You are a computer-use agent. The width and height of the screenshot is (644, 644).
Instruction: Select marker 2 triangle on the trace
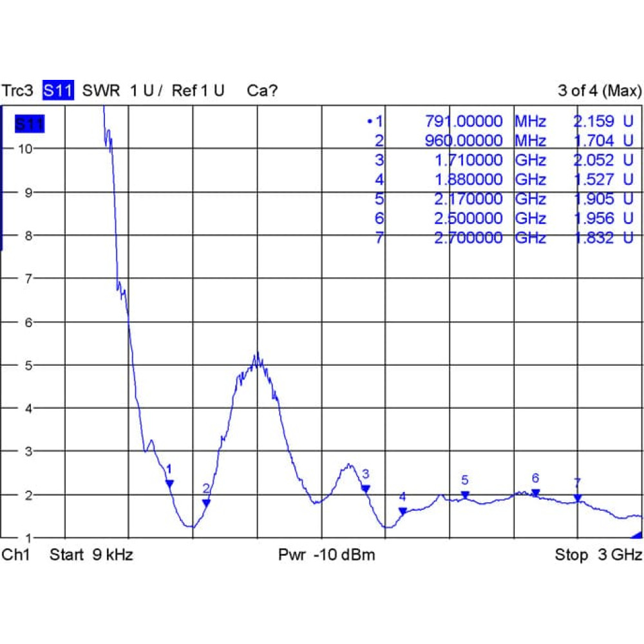coord(207,503)
